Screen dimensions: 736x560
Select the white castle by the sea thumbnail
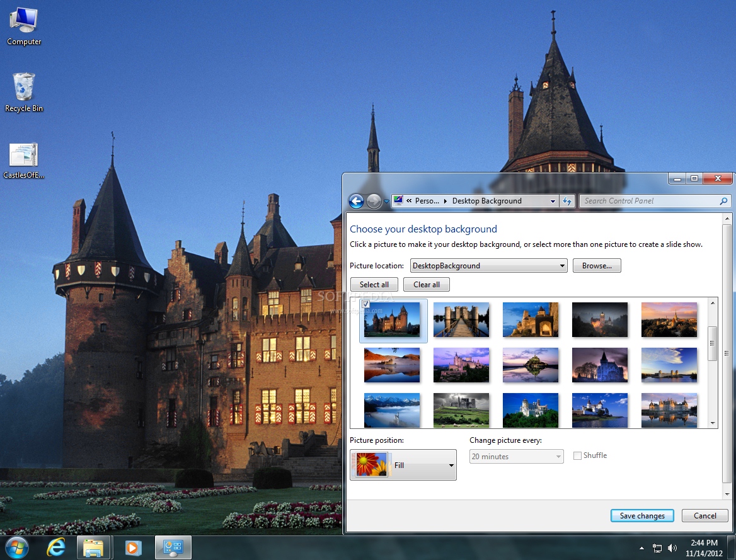(600, 410)
